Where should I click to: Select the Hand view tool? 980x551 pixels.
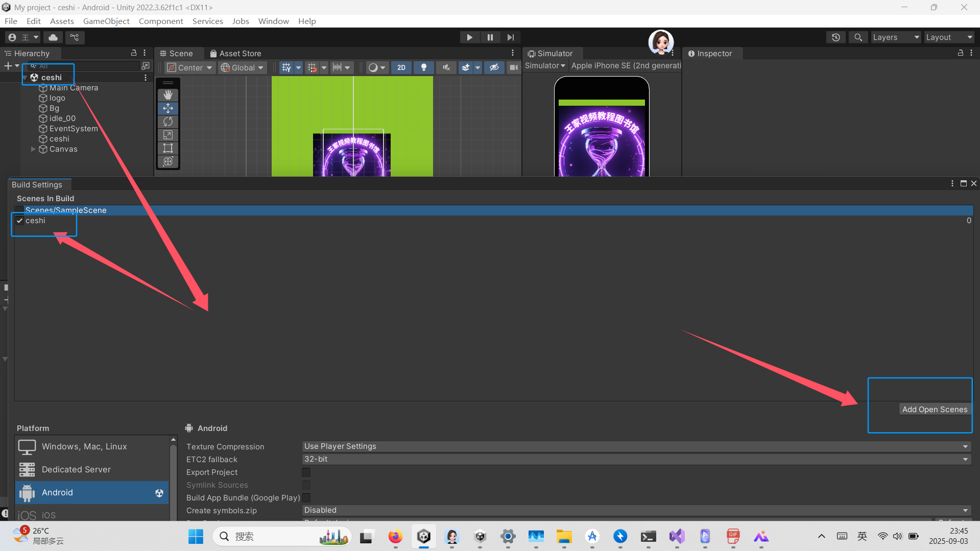coord(168,95)
